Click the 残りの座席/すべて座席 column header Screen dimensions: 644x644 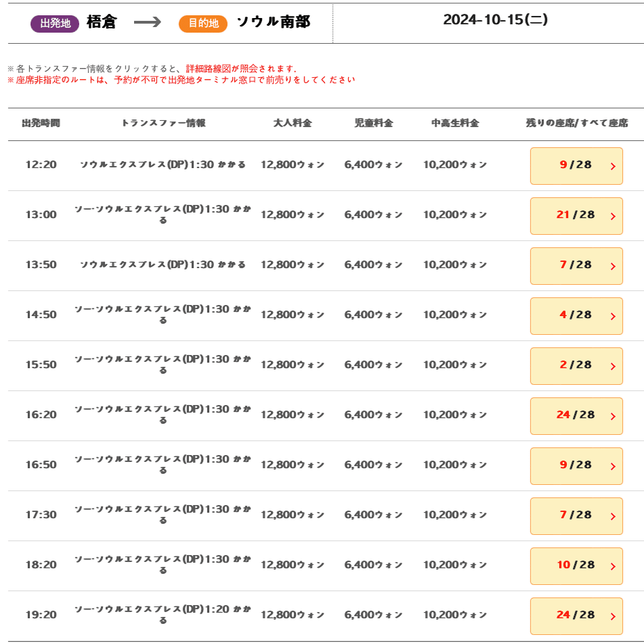[x=577, y=124]
